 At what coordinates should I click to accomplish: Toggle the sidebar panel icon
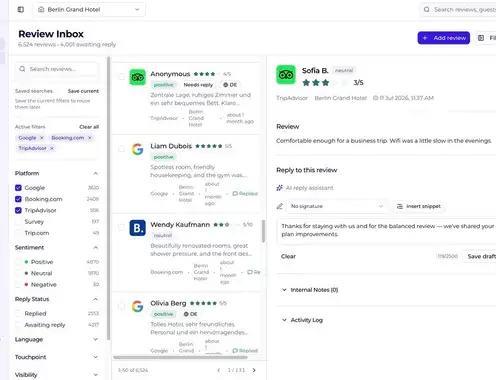click(21, 9)
